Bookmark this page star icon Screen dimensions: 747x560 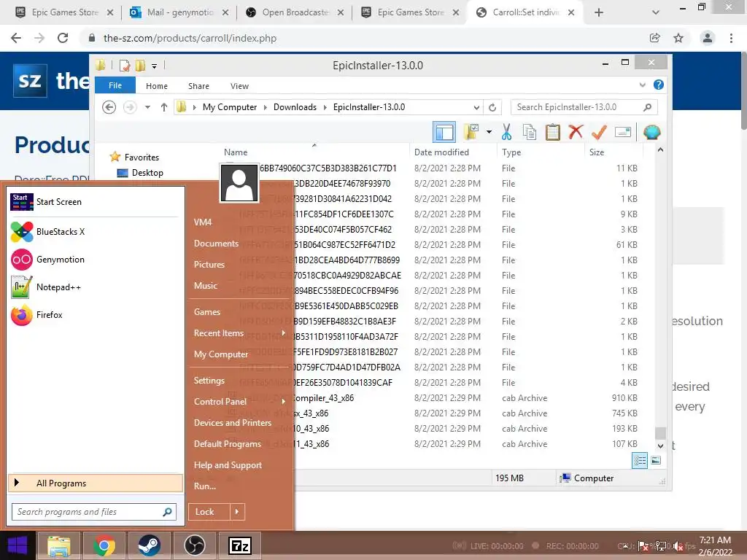pos(678,38)
